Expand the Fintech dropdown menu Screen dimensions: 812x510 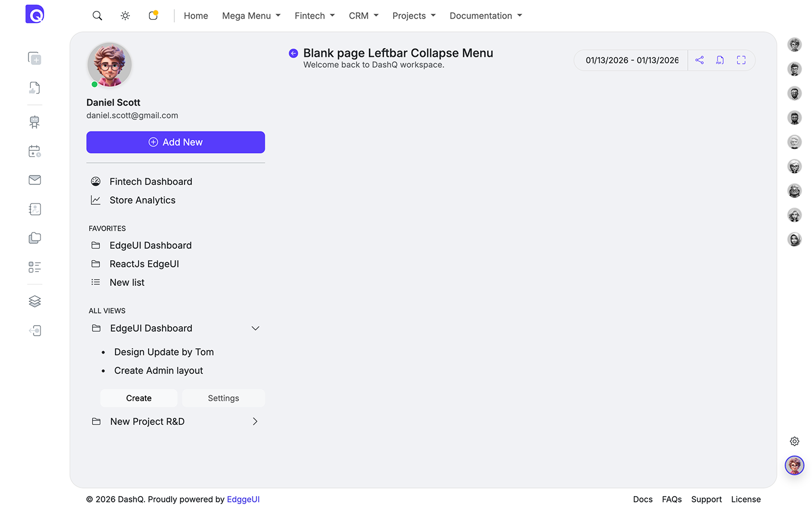point(314,16)
